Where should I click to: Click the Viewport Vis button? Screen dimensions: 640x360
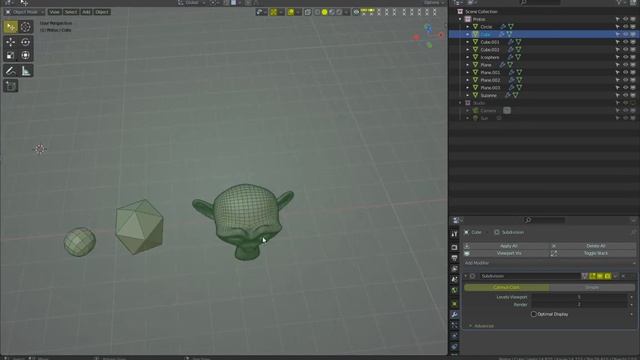pos(507,253)
